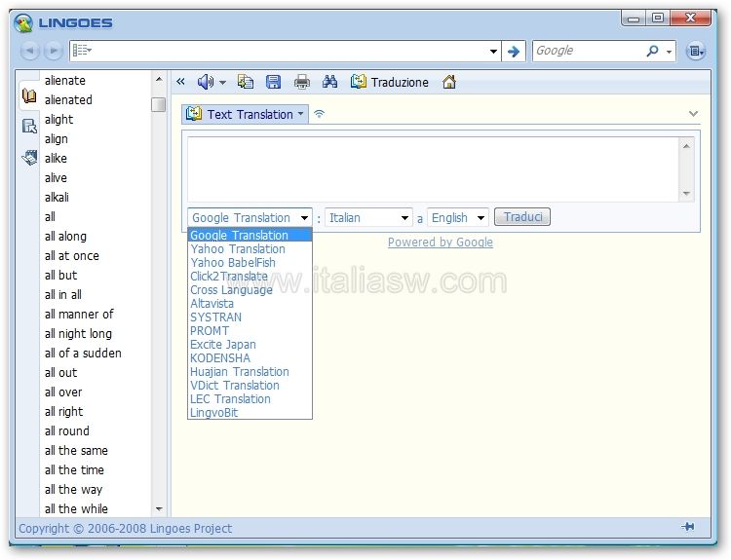The width and height of the screenshot is (731, 560).
Task: Click the speaker pronounce icon
Action: 205,82
